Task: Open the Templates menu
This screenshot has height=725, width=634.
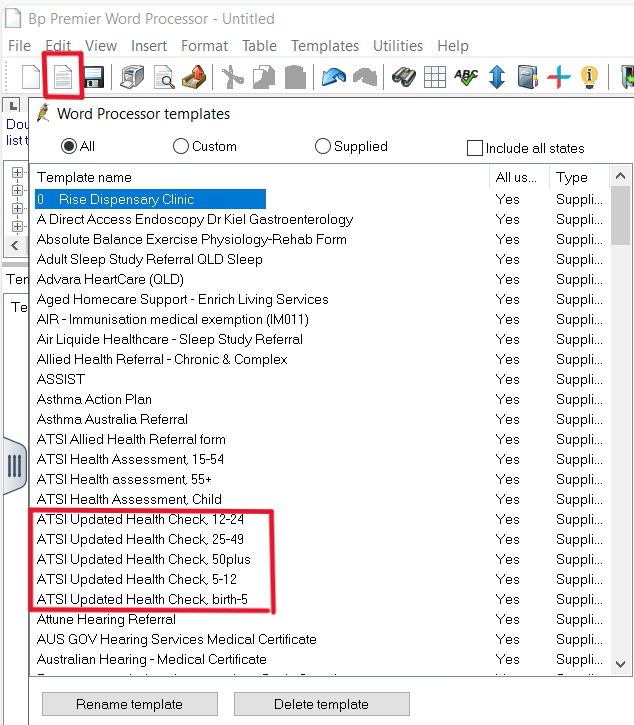Action: coord(325,46)
